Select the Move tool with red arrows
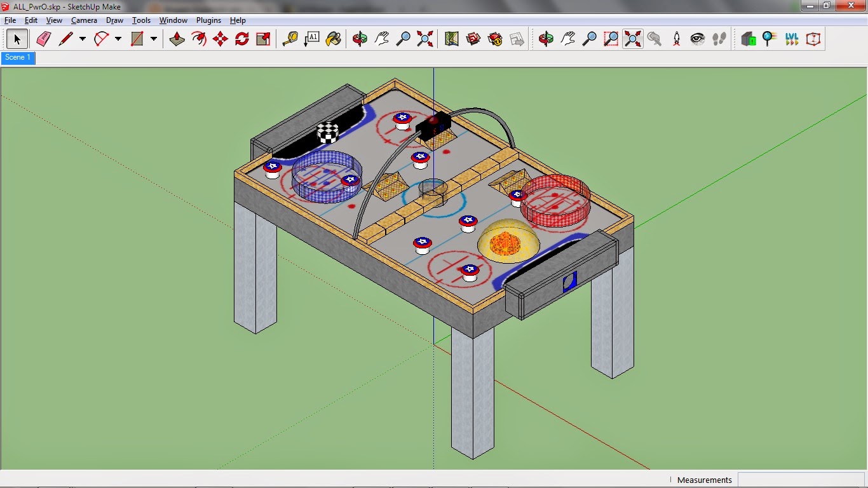868x488 pixels. (x=220, y=39)
